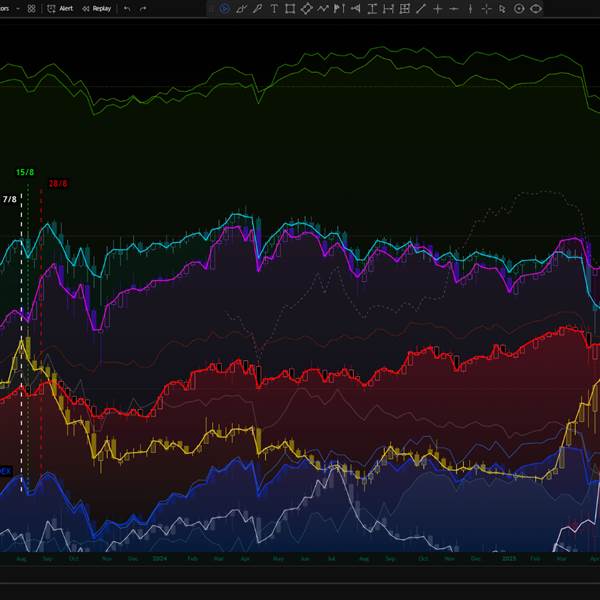
Task: Select the Text tool
Action: click(x=274, y=8)
